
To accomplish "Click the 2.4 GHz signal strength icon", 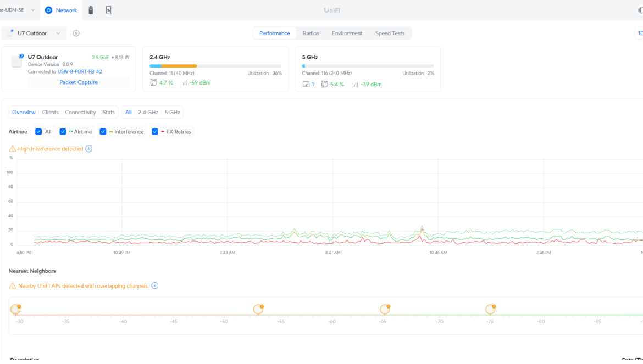I will pyautogui.click(x=184, y=83).
